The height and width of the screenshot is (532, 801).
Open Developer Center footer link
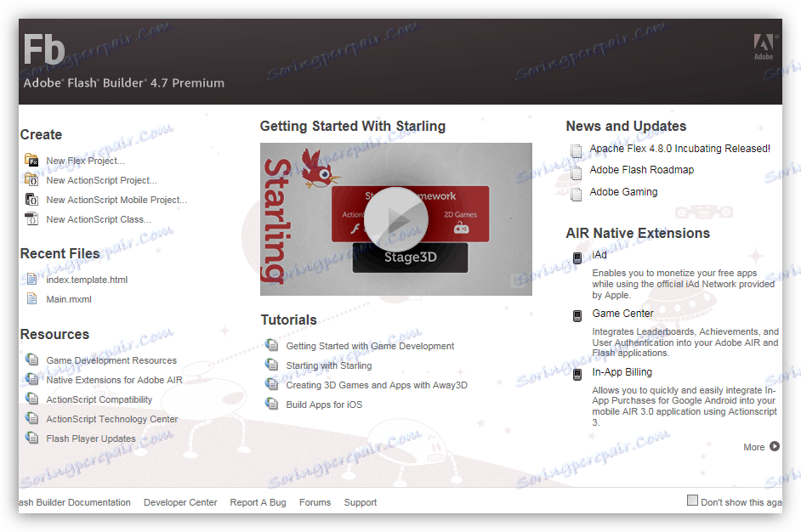pos(180,502)
